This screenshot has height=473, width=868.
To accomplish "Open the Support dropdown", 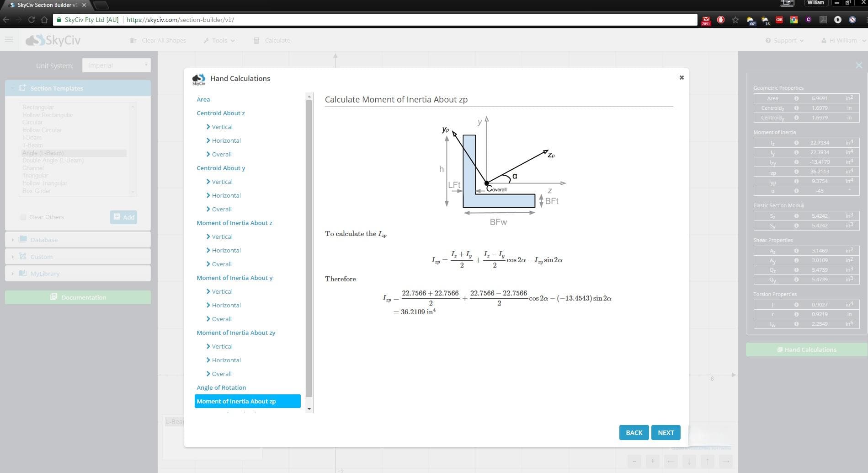I will (x=784, y=40).
